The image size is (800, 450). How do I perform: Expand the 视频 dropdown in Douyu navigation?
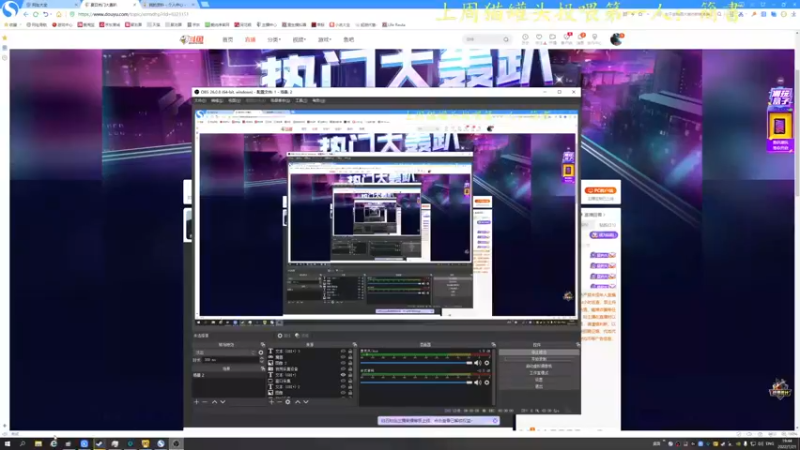click(x=299, y=39)
